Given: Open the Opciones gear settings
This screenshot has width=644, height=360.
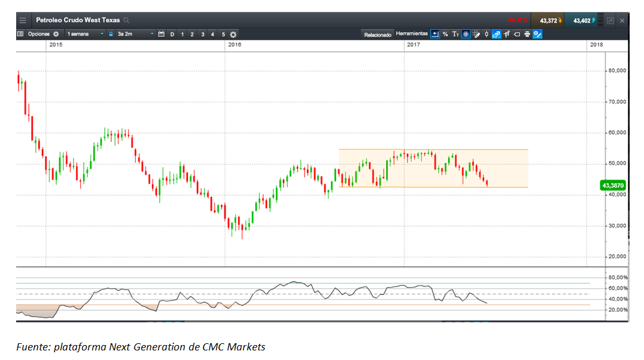Looking at the screenshot, I should 56,34.
